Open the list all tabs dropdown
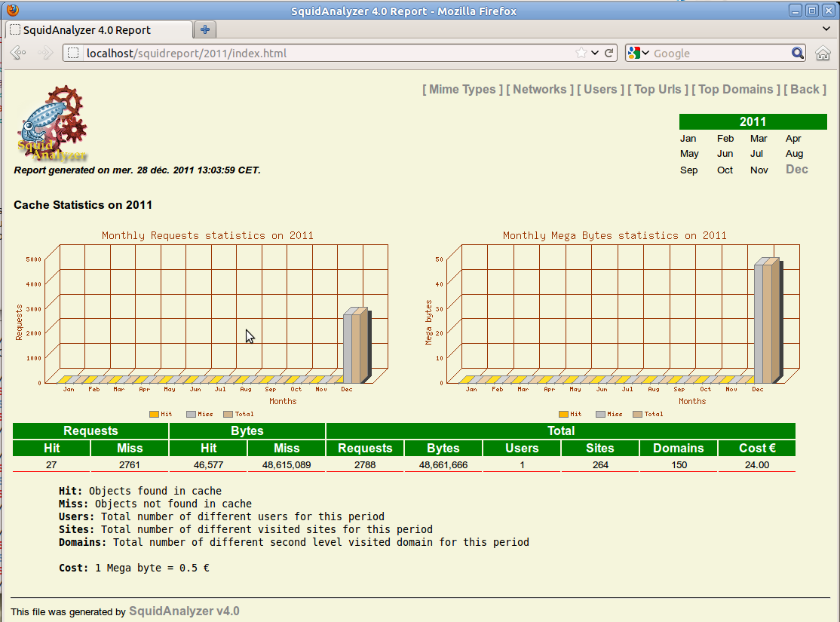The height and width of the screenshot is (622, 840). (826, 29)
